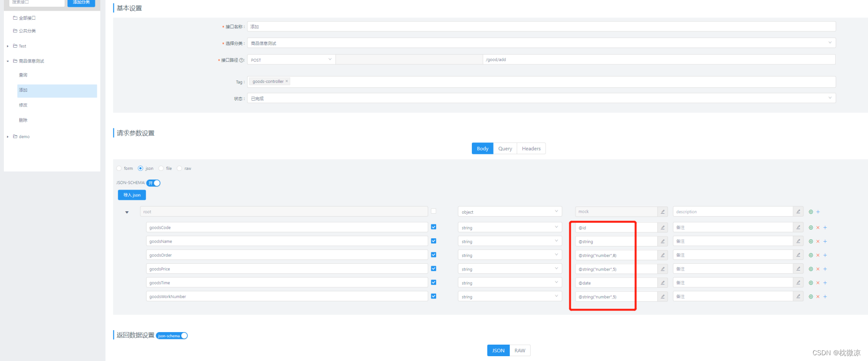Delete the goodsName field with red X
Image resolution: width=868 pixels, height=361 pixels.
[818, 242]
